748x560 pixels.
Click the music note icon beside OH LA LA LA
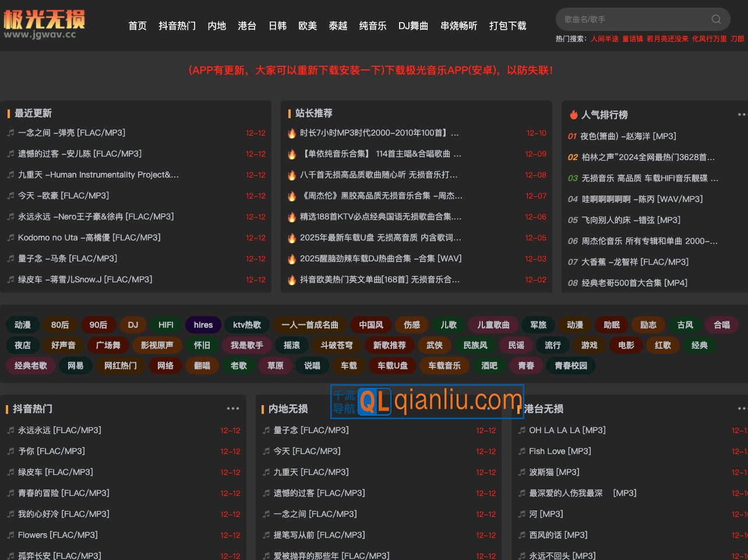[x=521, y=430]
